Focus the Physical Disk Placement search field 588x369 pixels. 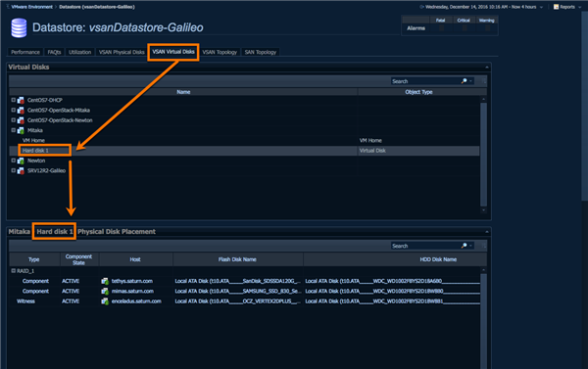[425, 246]
